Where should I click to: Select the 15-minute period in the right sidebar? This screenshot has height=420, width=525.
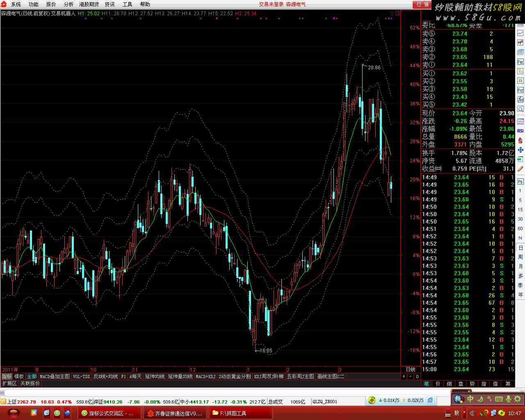click(520, 210)
